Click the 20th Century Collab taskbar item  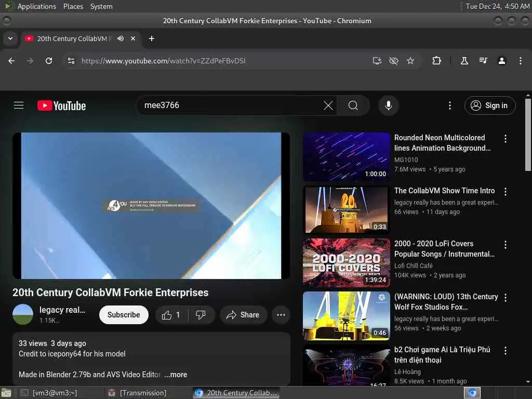236,393
